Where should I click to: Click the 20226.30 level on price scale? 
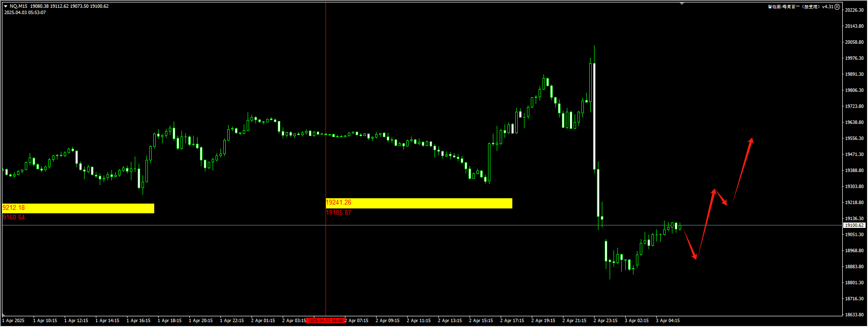tap(854, 10)
